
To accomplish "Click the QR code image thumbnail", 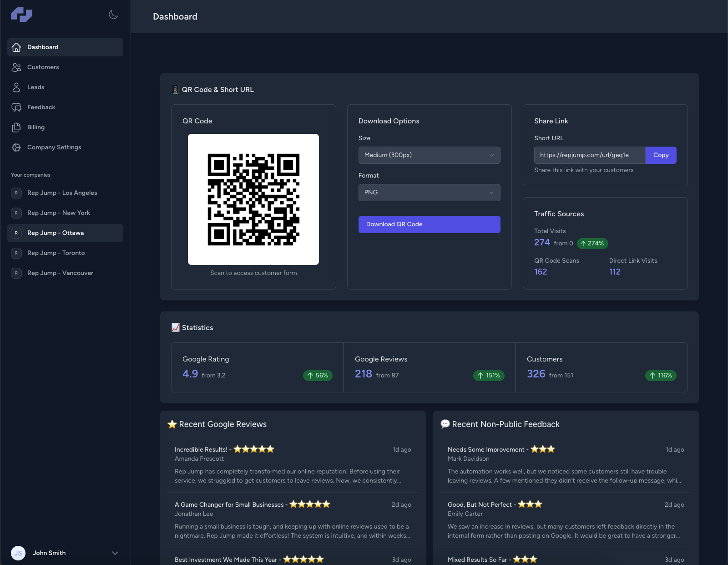I will pos(253,199).
